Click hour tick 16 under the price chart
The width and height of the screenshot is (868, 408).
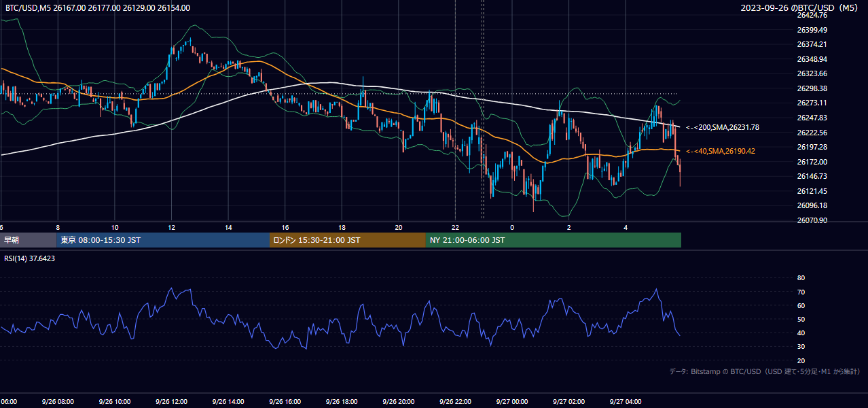[x=285, y=227]
